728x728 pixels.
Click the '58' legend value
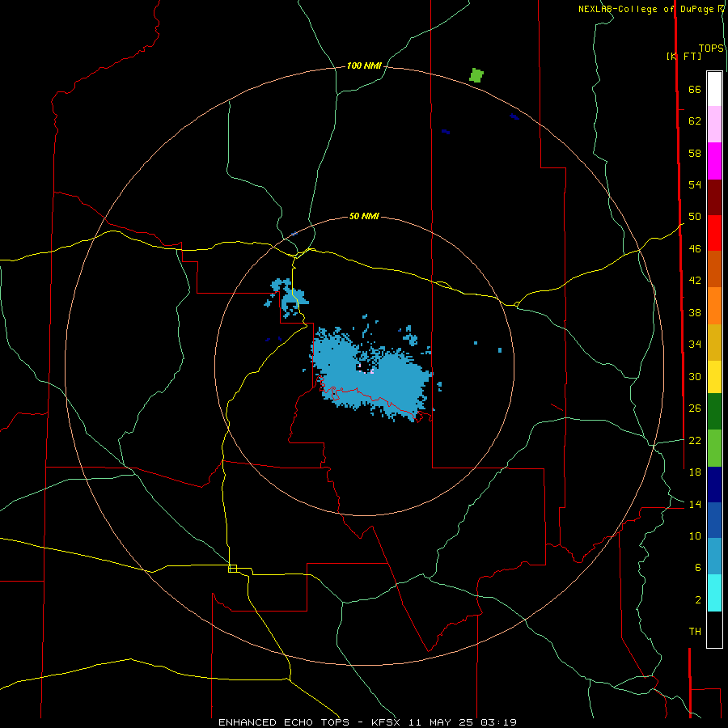pyautogui.click(x=695, y=153)
